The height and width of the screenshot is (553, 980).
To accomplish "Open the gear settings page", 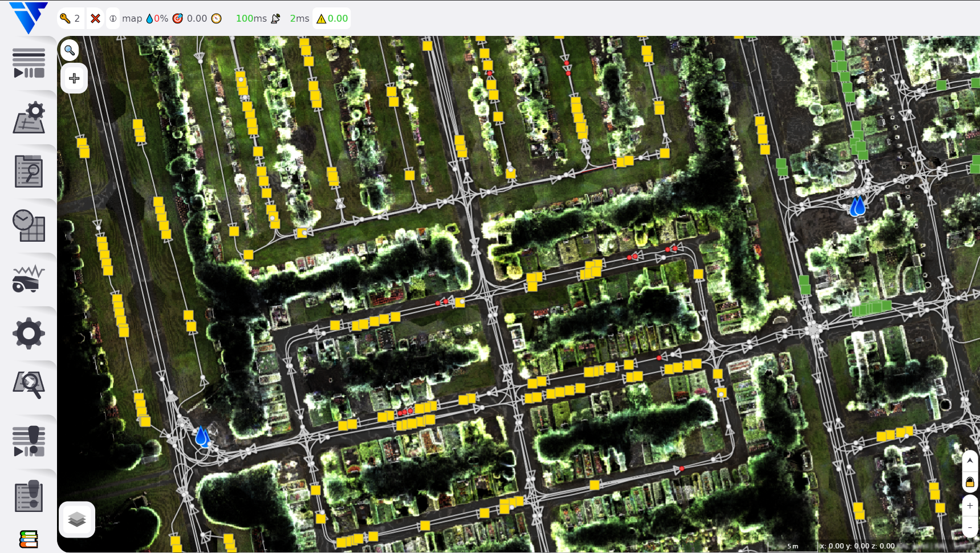I will pos(29,334).
